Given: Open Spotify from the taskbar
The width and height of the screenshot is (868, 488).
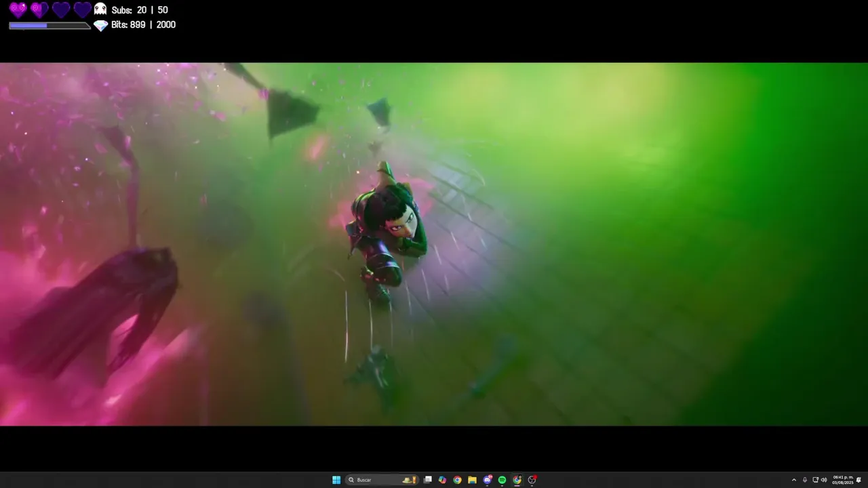Looking at the screenshot, I should pyautogui.click(x=502, y=480).
